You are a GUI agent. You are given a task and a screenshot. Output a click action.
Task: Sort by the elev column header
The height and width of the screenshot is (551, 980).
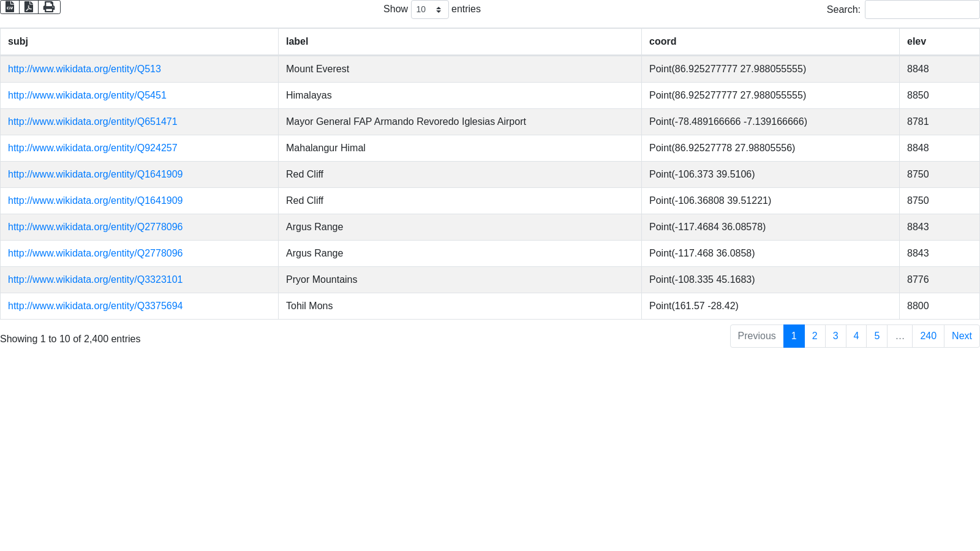916,42
